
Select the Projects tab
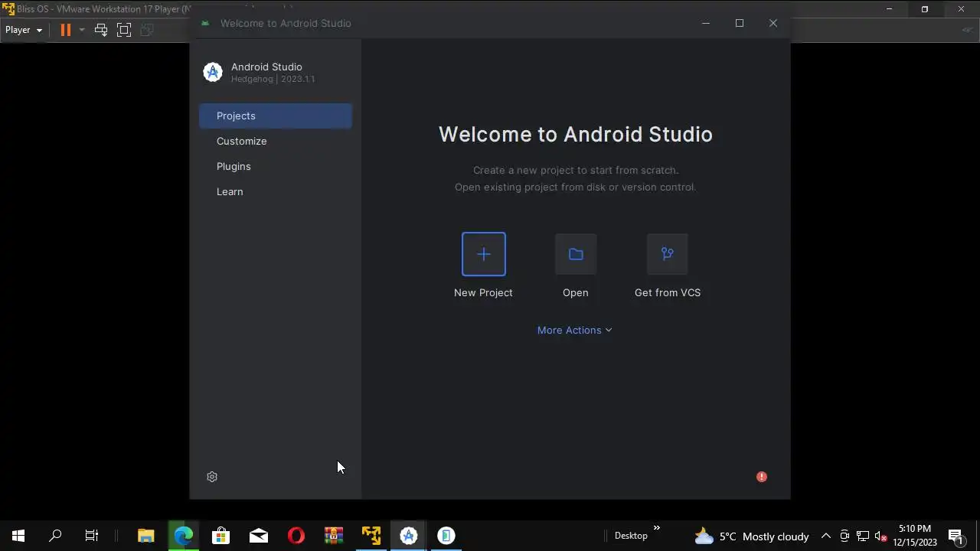pos(276,116)
